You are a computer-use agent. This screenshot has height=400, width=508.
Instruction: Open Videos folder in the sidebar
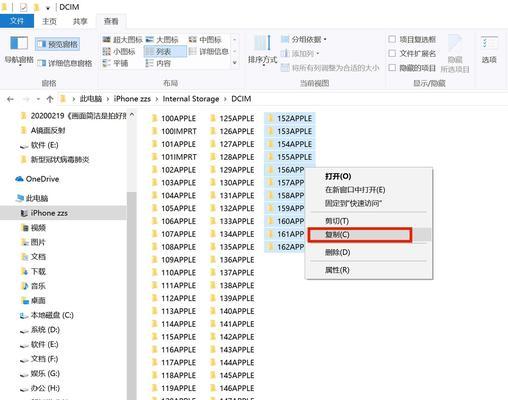pos(33,228)
